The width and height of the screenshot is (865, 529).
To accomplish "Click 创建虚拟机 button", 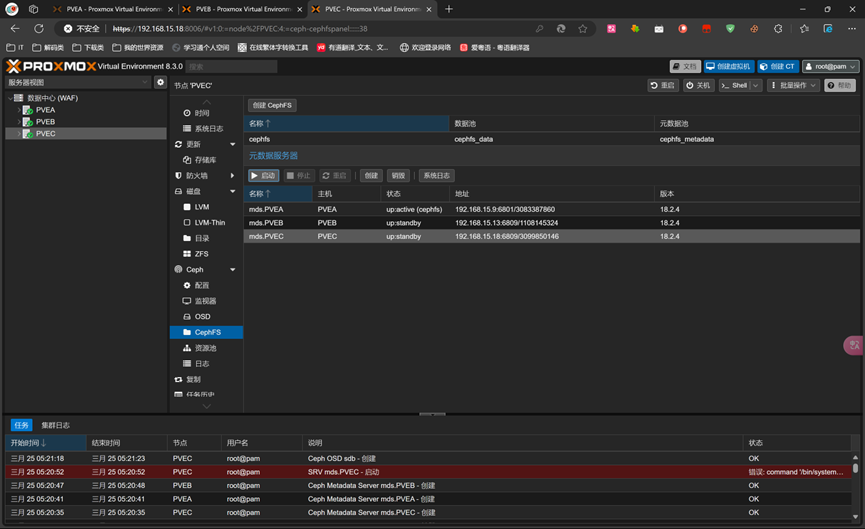I will point(729,66).
